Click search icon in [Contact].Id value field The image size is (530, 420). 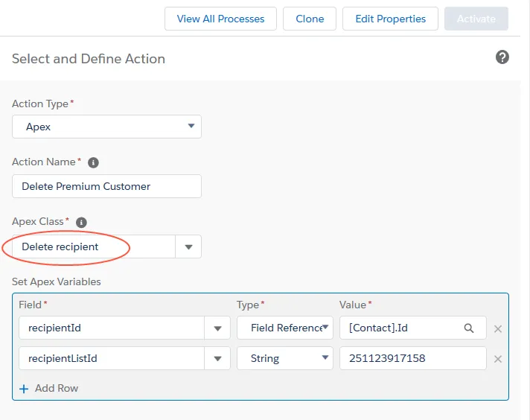tap(469, 328)
